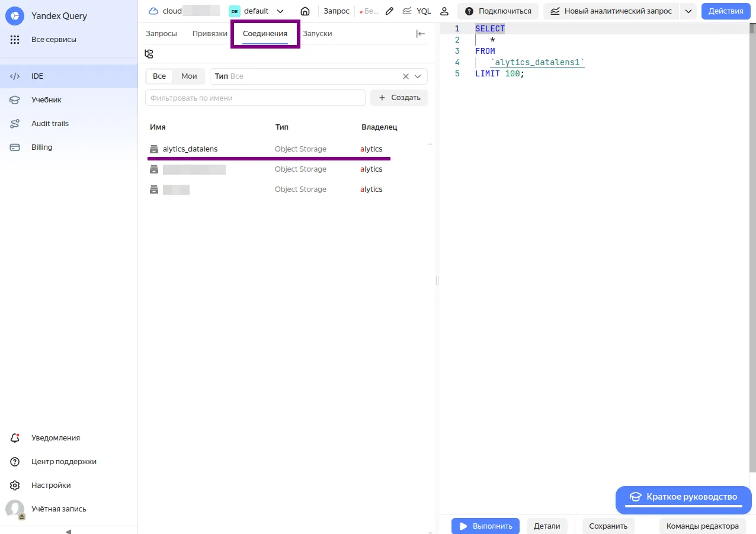The height and width of the screenshot is (534, 756).
Task: Click the splitter handle between panels
Action: 437,280
